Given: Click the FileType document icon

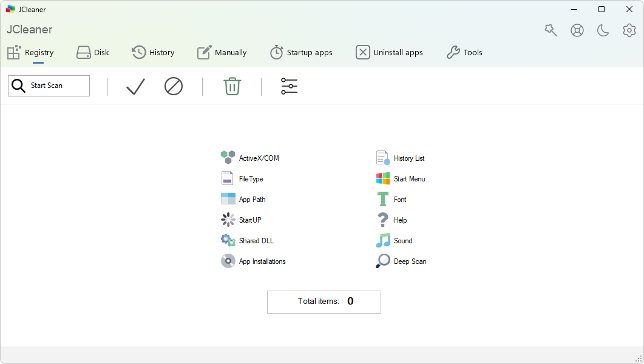Looking at the screenshot, I should coord(227,178).
